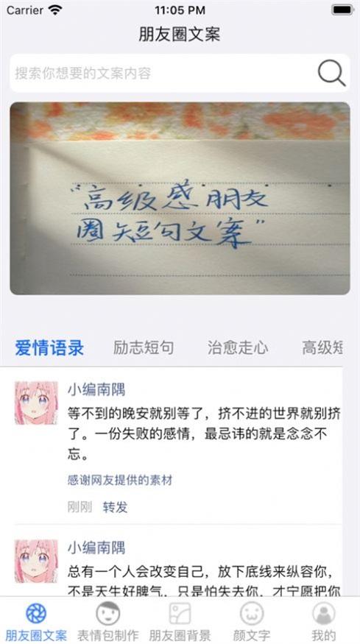Tap the Wi-Fi status bar icon
Screen dimensions: 360x644
(55, 10)
